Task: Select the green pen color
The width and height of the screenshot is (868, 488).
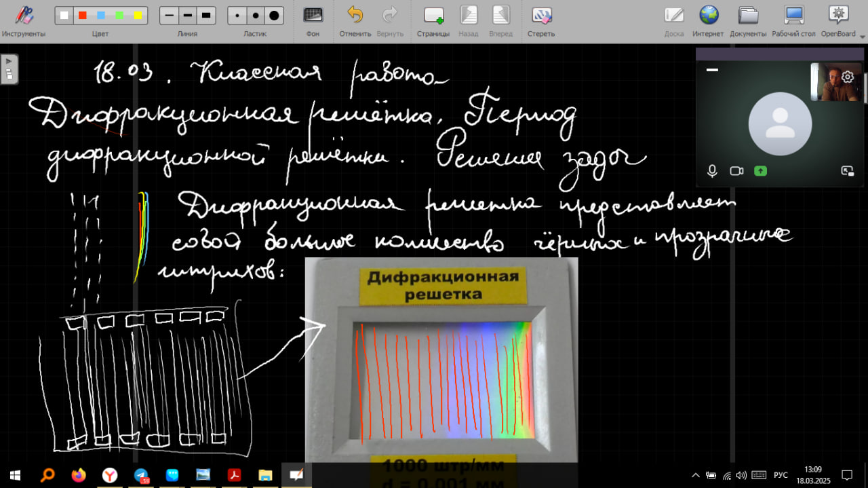Action: point(119,15)
